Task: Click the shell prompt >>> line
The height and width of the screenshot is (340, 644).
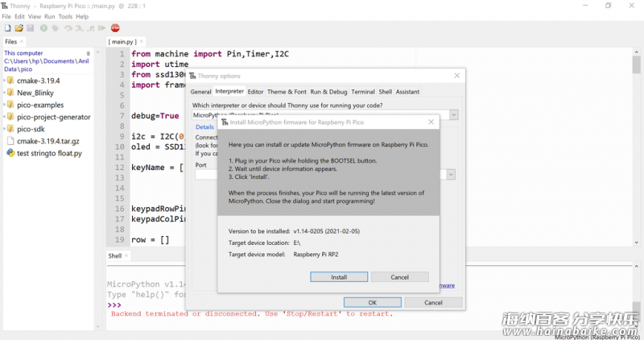Action: tap(114, 305)
